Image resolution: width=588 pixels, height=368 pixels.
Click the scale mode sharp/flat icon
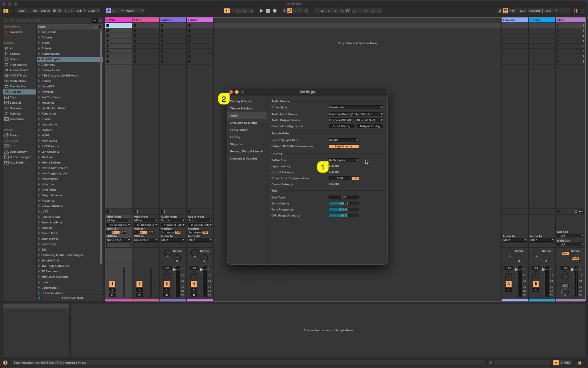coord(108,11)
